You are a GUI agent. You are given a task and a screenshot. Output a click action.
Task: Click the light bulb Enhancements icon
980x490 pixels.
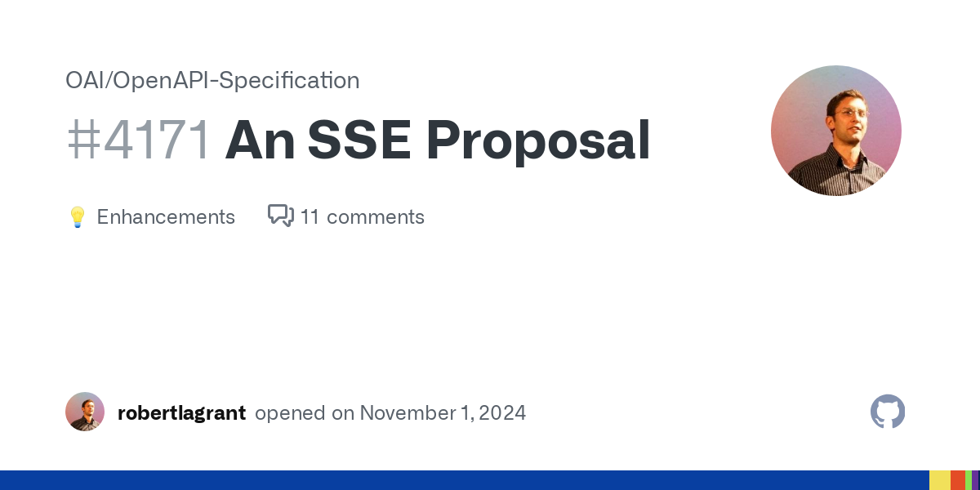click(78, 217)
